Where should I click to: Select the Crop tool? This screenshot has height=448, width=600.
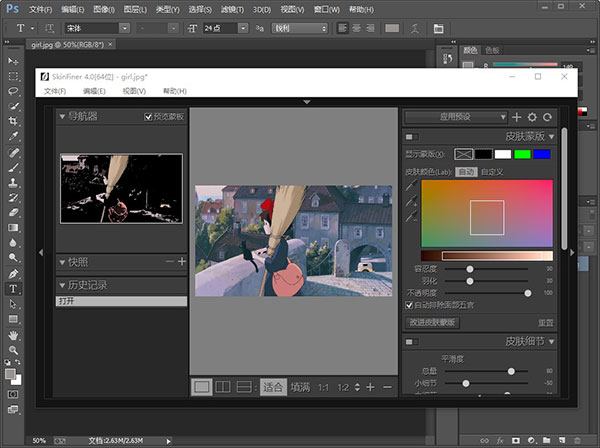pyautogui.click(x=13, y=121)
